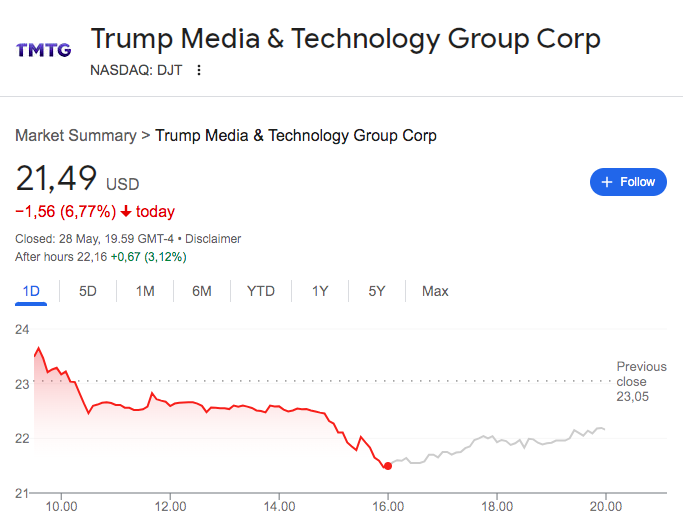
Task: Open the three-dot options menu beside DJT
Action: 199,70
